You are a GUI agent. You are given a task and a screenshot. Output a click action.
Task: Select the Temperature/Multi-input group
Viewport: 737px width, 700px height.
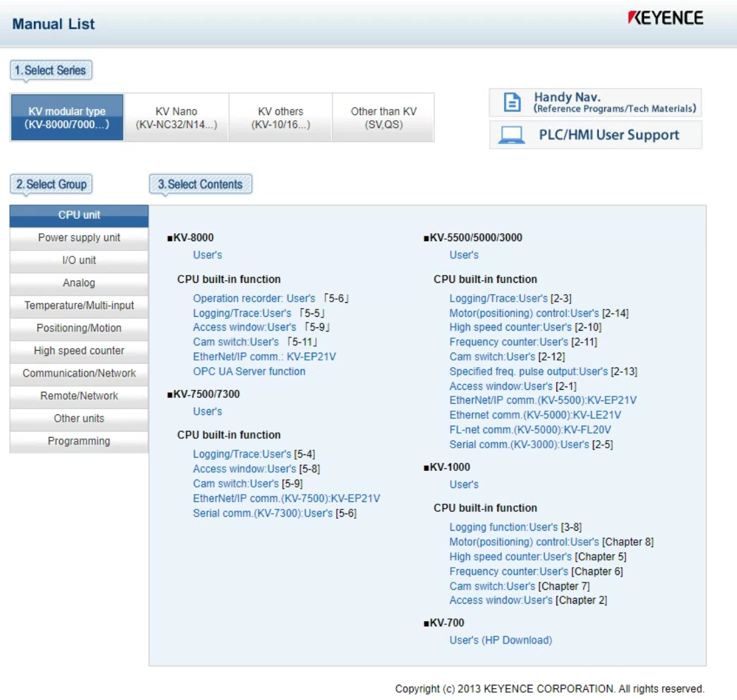click(79, 306)
